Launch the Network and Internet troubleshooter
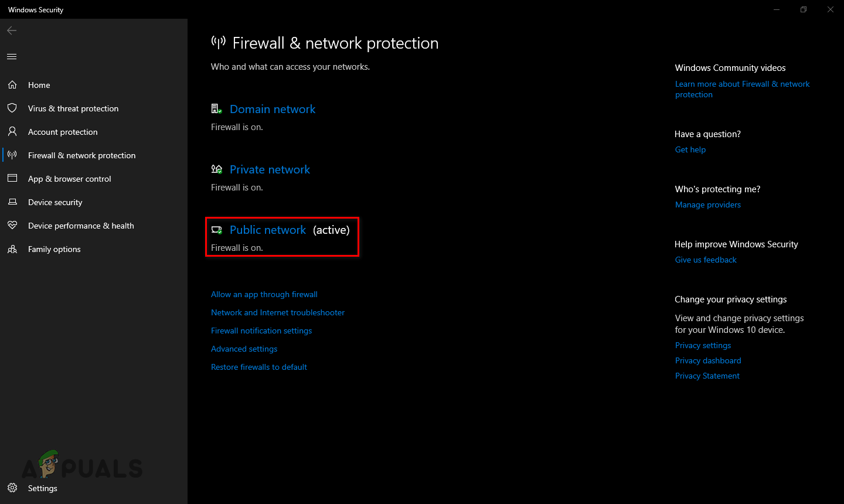This screenshot has height=504, width=844. click(277, 312)
